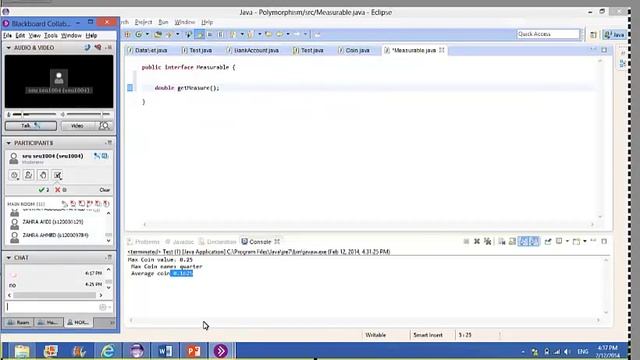Image resolution: width=640 pixels, height=360 pixels.
Task: Open the Open Console dropdown arrow
Action: click(x=584, y=241)
